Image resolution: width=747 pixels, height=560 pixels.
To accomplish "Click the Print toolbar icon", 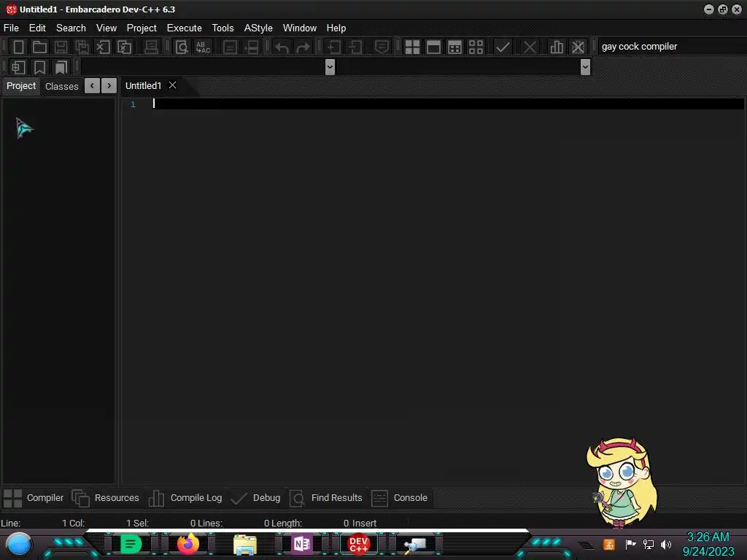I will pyautogui.click(x=151, y=47).
